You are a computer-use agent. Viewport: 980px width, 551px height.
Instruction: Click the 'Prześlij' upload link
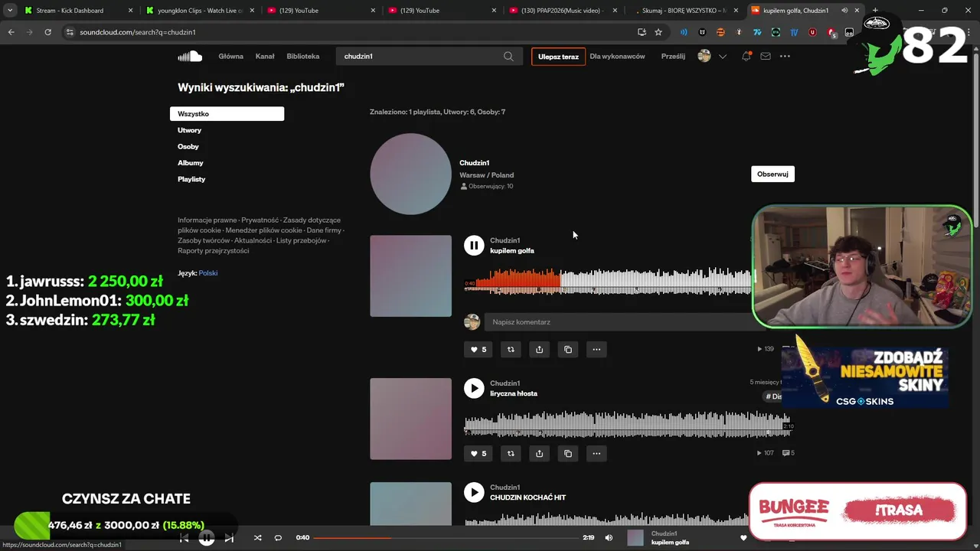click(x=673, y=56)
